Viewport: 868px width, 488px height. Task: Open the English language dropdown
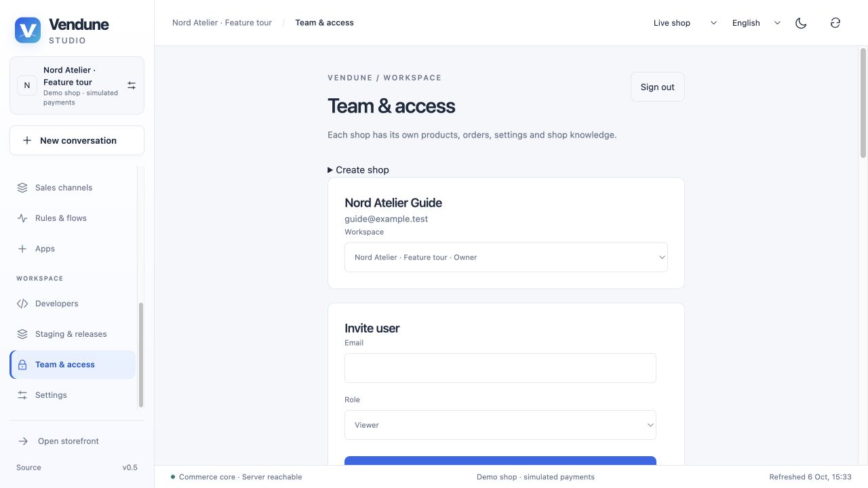pyautogui.click(x=755, y=23)
